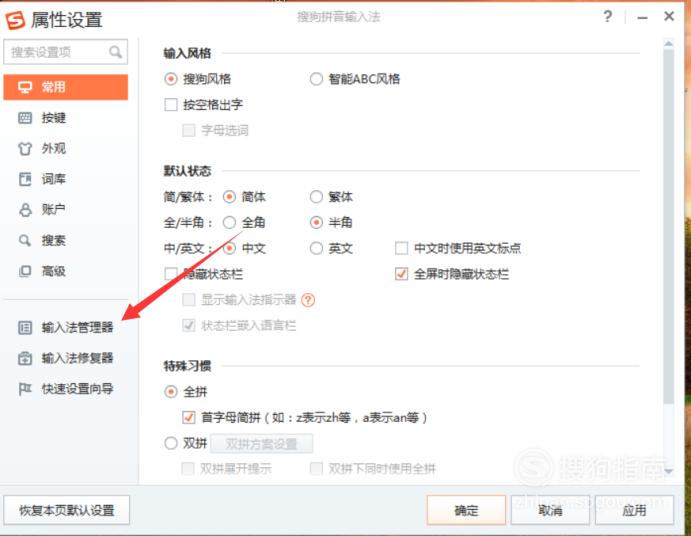Click the scroll down arrow of settings pane

point(669,471)
